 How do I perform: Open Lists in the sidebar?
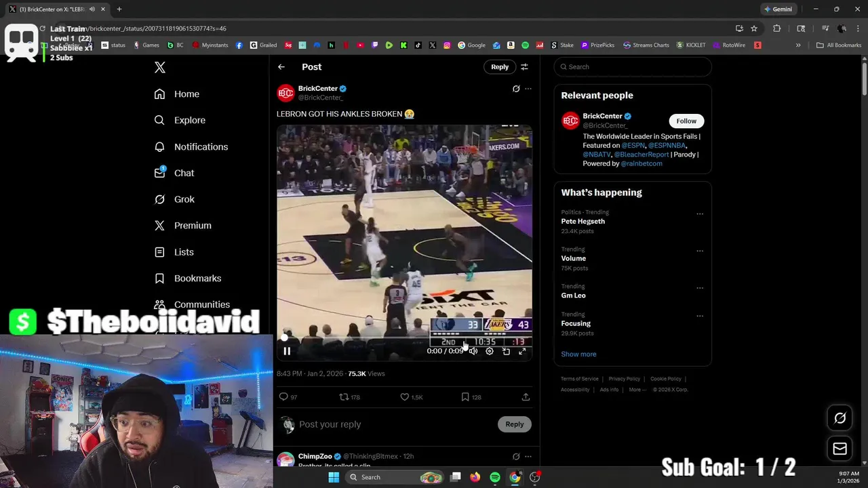174,252
